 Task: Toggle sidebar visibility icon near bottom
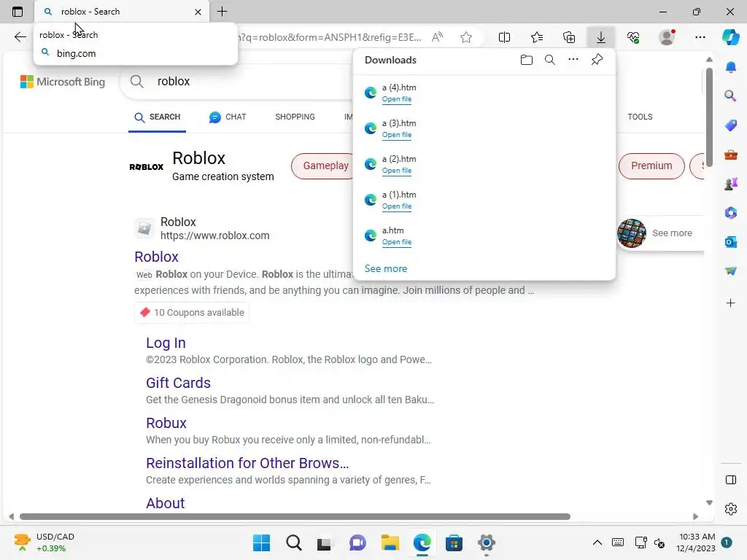click(x=731, y=480)
